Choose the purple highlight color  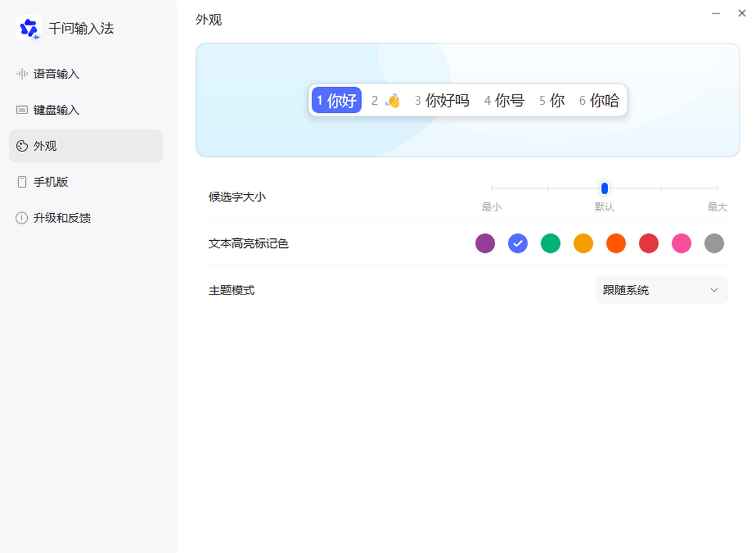[485, 243]
